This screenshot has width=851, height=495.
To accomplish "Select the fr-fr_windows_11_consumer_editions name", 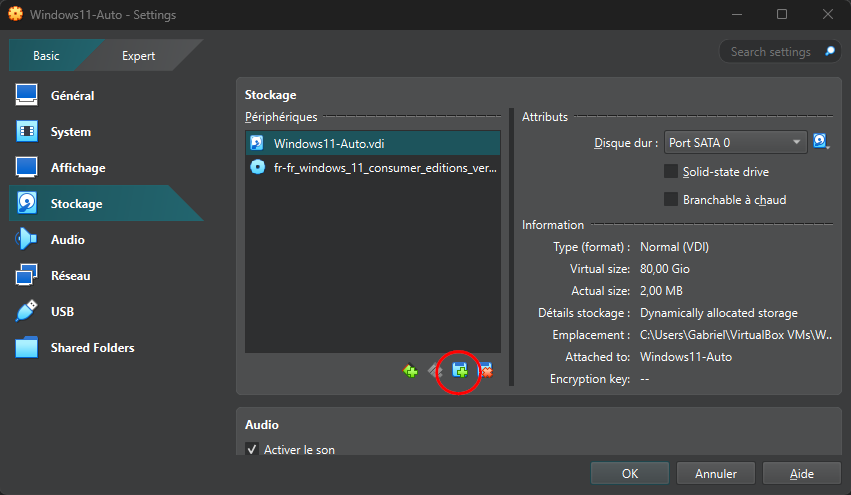I will pyautogui.click(x=385, y=168).
